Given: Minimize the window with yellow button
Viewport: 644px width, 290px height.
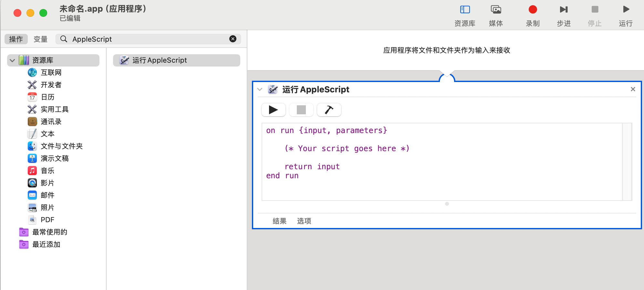Looking at the screenshot, I should [30, 13].
